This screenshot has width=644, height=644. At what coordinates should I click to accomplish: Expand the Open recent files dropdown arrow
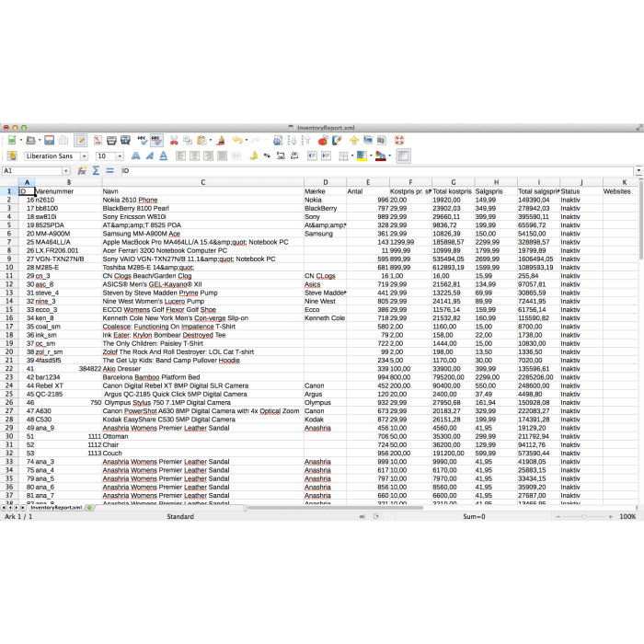[40, 141]
